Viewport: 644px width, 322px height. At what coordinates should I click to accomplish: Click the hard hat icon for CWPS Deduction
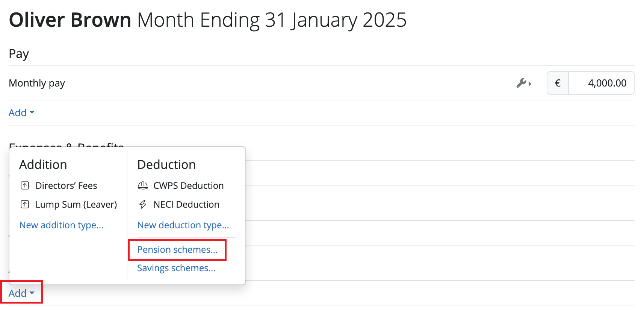click(143, 185)
